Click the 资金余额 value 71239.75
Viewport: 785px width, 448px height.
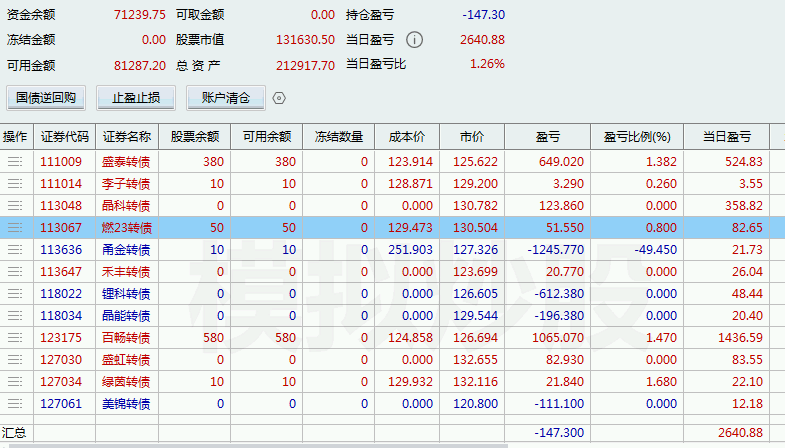[140, 15]
